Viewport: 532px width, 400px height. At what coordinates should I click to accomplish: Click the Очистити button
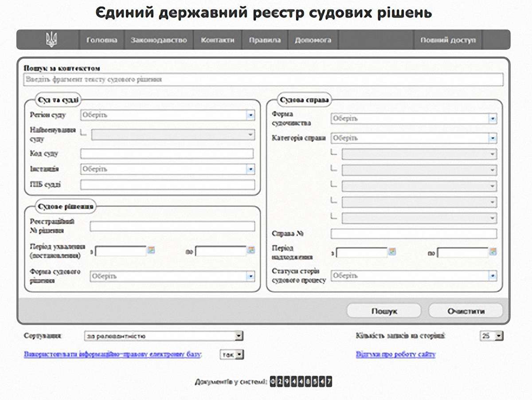[x=466, y=311]
